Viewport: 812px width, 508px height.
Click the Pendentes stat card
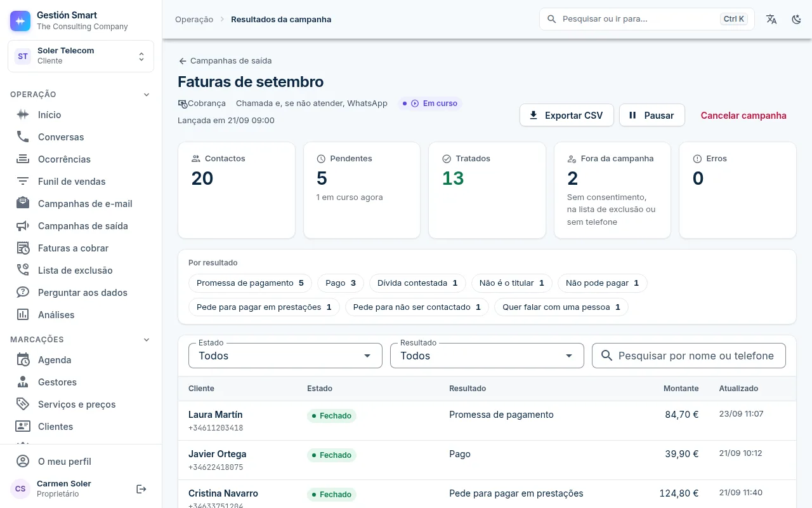tap(362, 190)
